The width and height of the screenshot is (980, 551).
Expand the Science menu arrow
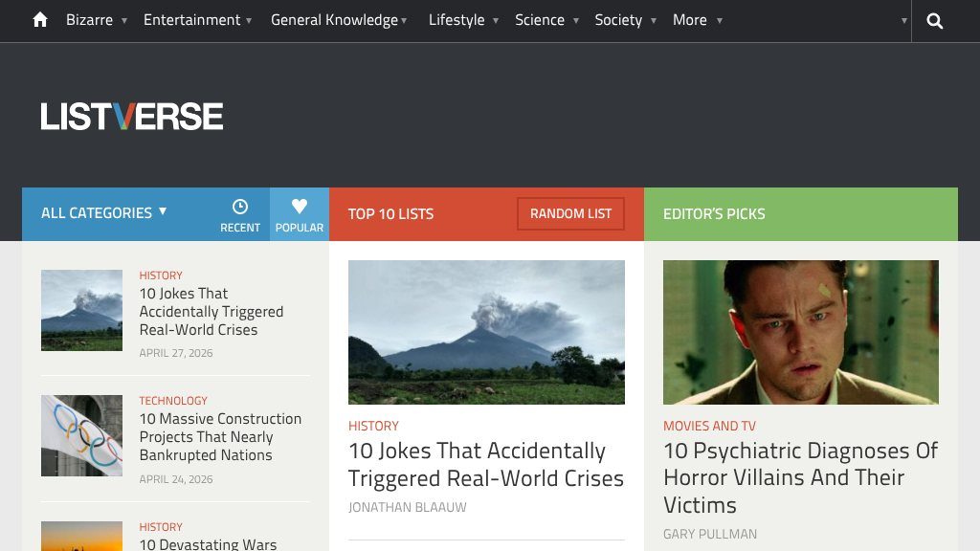pos(576,21)
